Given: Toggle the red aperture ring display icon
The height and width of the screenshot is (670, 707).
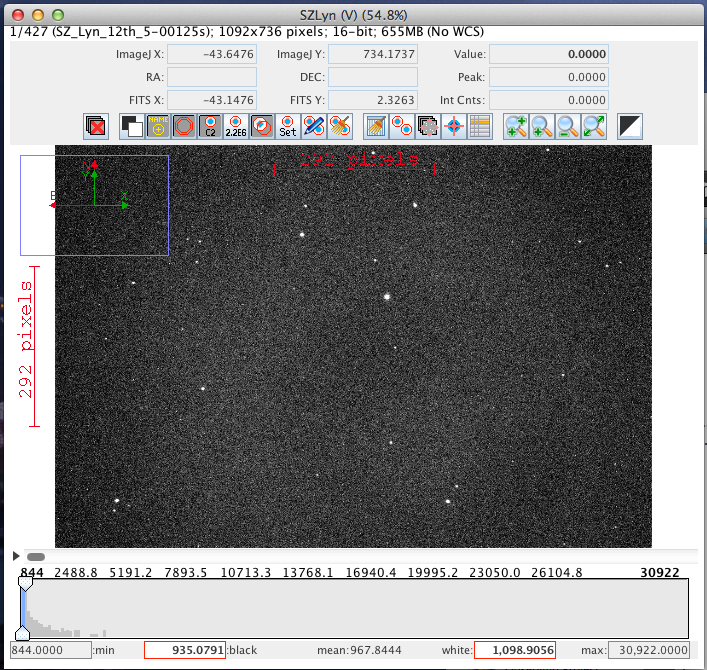Looking at the screenshot, I should click(x=184, y=126).
